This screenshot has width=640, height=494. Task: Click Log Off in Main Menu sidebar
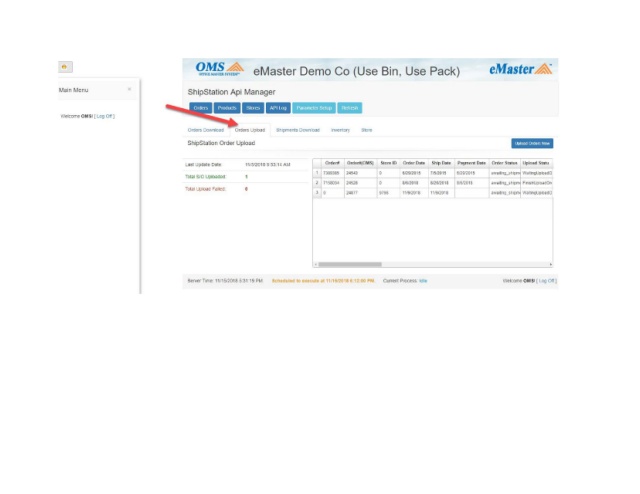105,116
